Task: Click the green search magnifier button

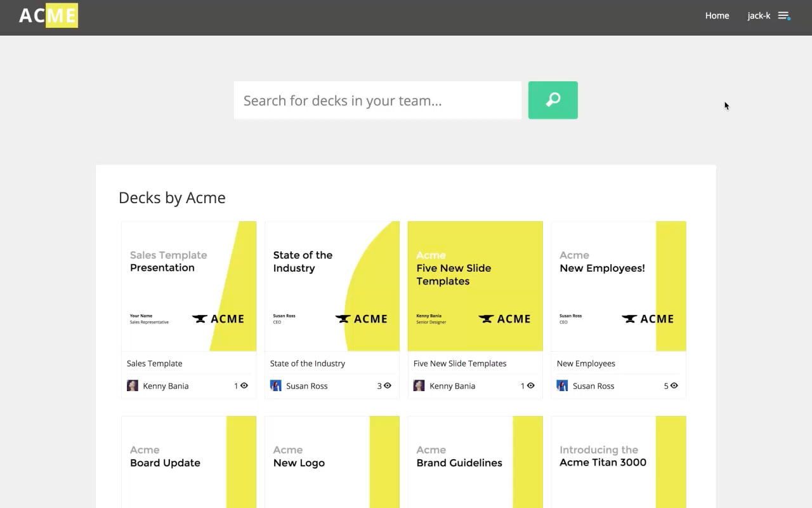Action: pyautogui.click(x=553, y=100)
